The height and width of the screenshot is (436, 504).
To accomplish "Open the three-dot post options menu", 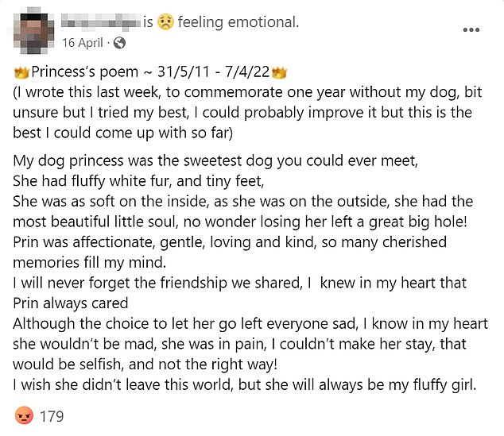I will [x=471, y=30].
